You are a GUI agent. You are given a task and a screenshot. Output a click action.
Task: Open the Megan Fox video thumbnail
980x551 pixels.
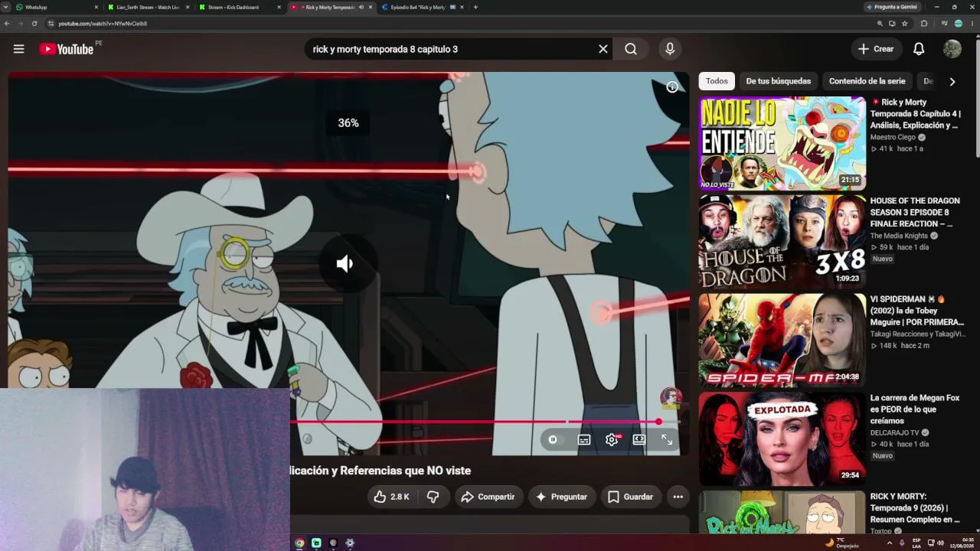[x=782, y=439]
